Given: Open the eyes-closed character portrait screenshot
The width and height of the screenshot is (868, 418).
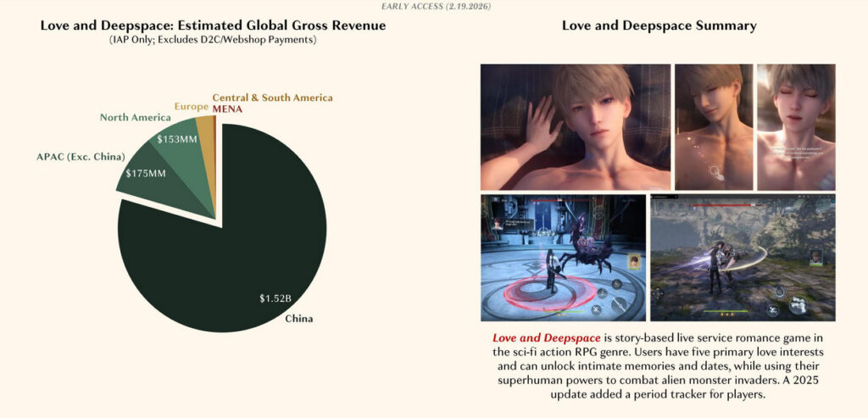Looking at the screenshot, I should tap(796, 127).
